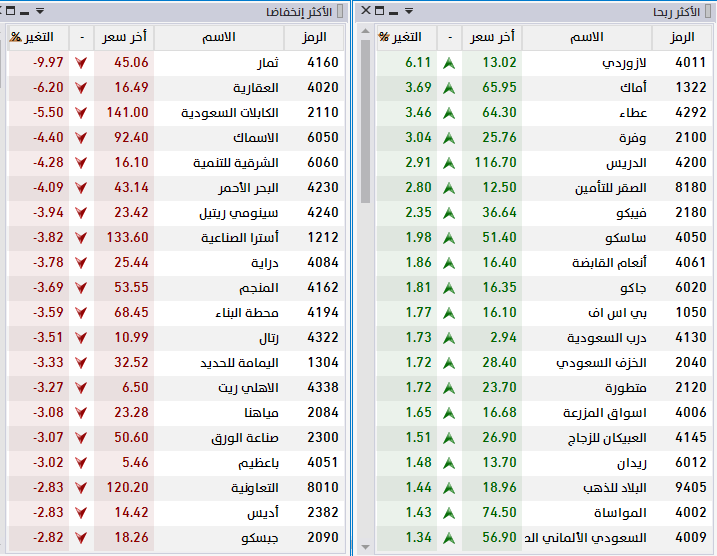Sort losers by أخر سعر column header
The image size is (717, 556).
(124, 37)
